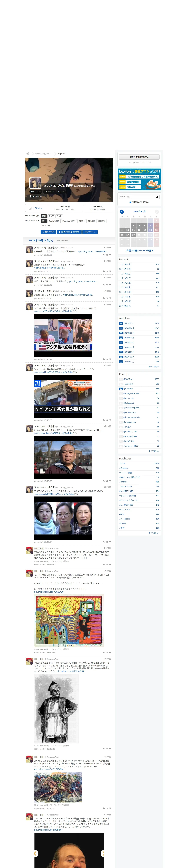Toggle Mentionを除く filter
Image resolution: width=186 pixels, height=868 pixels.
tap(69, 221)
